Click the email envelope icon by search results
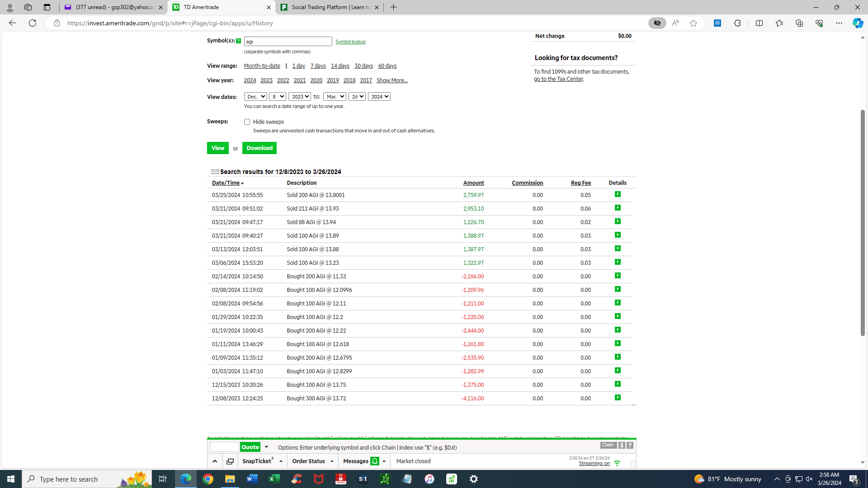868x488 pixels. coord(215,172)
